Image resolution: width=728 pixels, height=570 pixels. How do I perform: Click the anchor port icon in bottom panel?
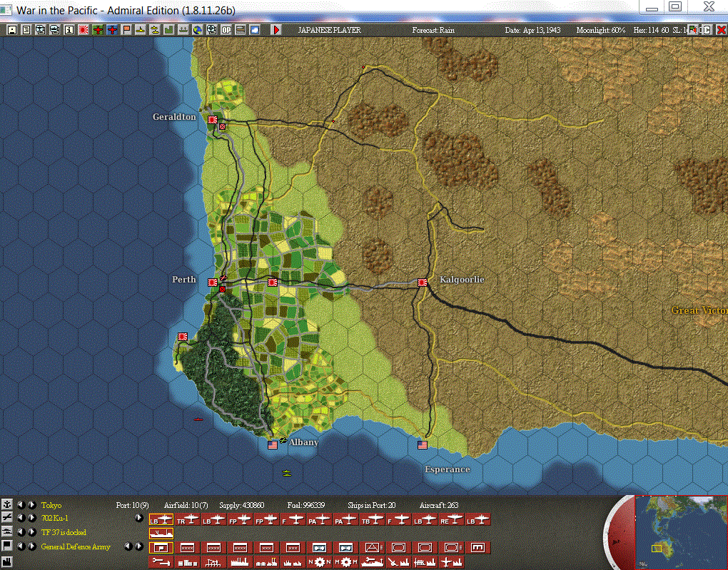[7, 504]
